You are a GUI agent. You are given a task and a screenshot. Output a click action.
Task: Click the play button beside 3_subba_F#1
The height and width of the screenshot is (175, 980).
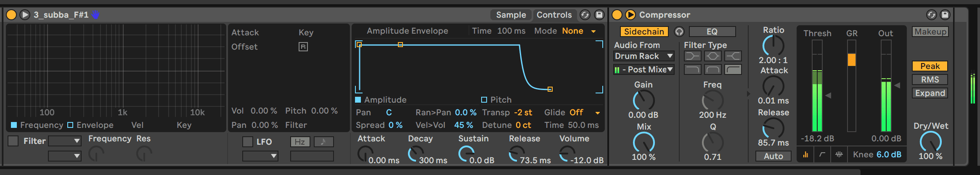coord(25,15)
